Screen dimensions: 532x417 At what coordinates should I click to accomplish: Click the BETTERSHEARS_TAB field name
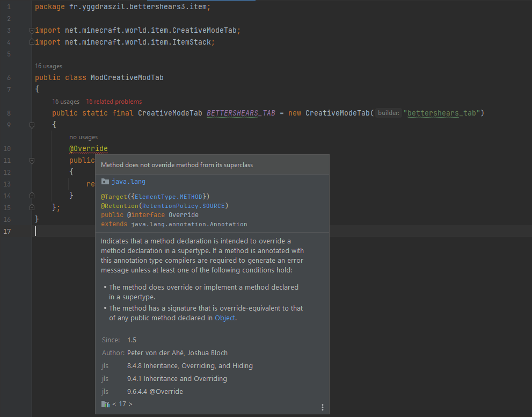coord(241,113)
